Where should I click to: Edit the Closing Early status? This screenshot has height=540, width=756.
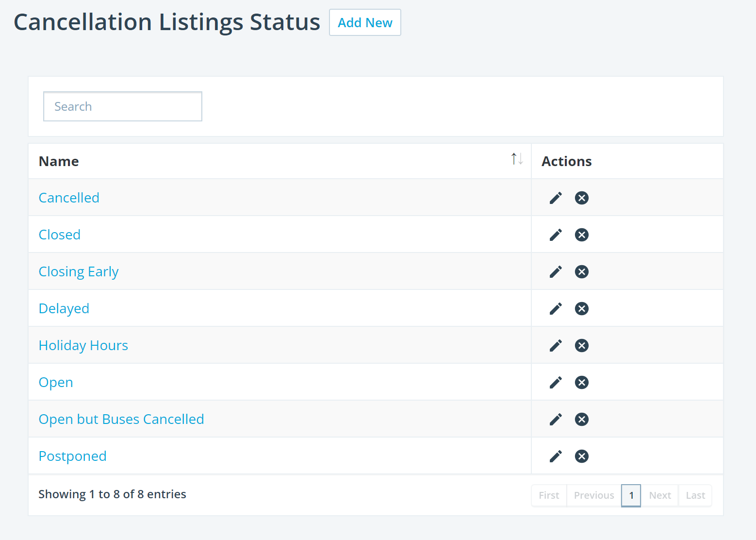[x=556, y=272]
